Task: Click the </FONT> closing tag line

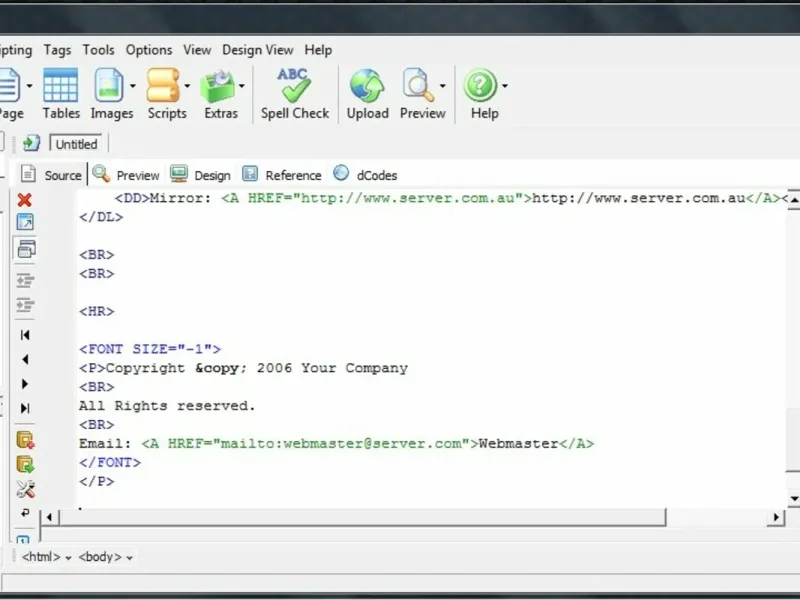Action: coord(110,462)
